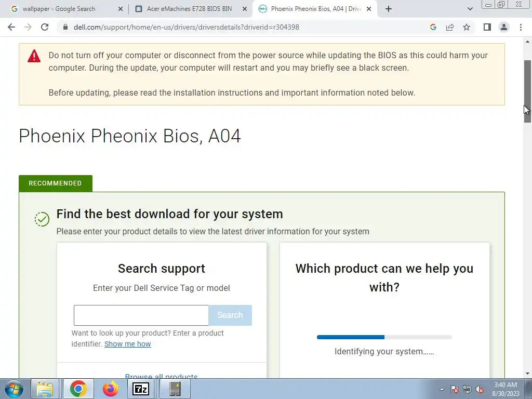Click the page vertical scrollbar thumb
Viewport: 532px width, 399px height.
[528, 91]
